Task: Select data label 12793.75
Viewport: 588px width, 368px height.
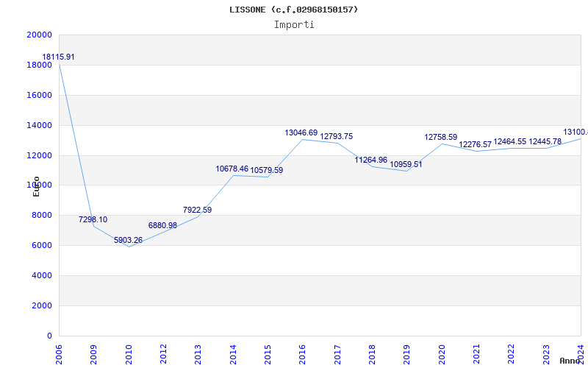Action: pyautogui.click(x=337, y=137)
